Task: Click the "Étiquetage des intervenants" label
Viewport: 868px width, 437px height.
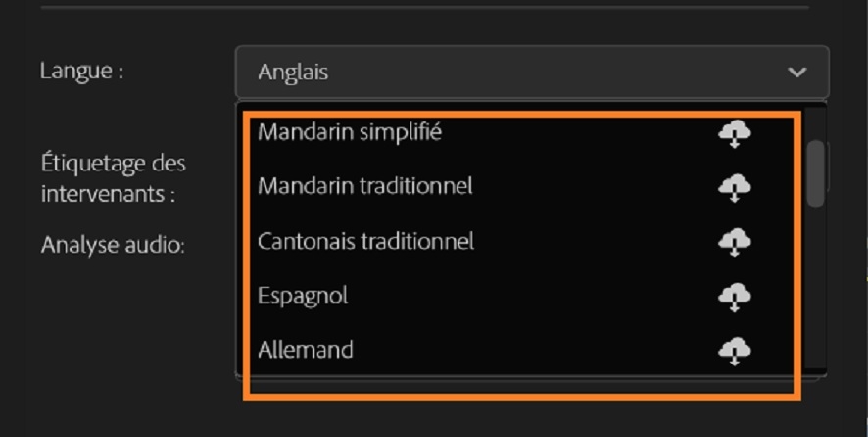Action: 113,177
